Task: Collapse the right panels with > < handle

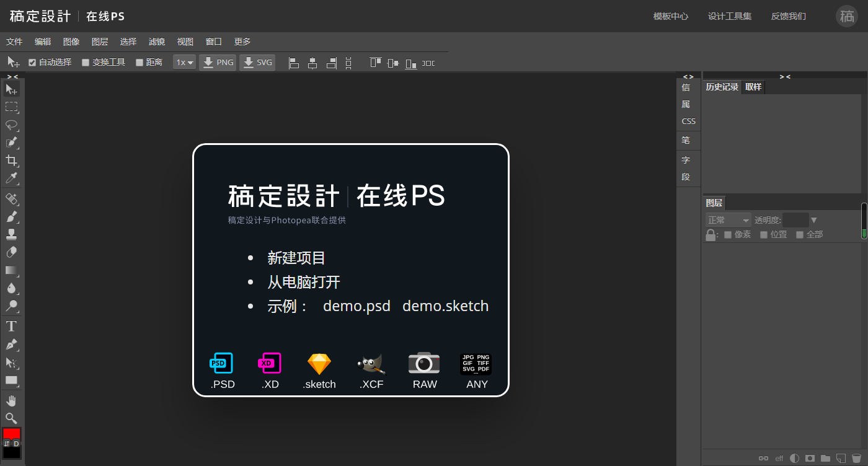Action: point(785,76)
